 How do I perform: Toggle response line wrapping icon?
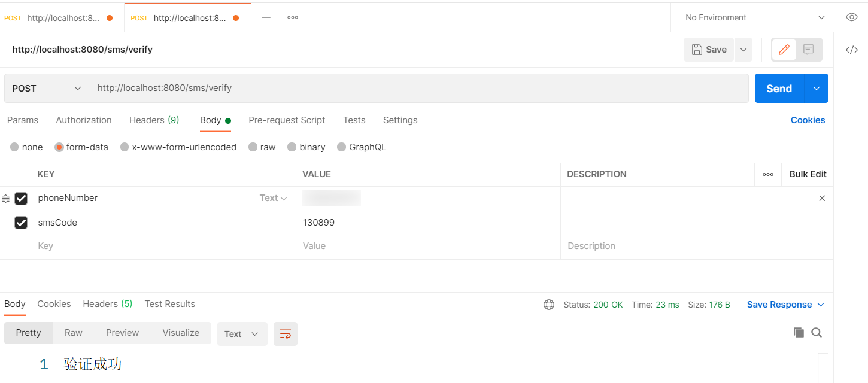click(x=286, y=334)
